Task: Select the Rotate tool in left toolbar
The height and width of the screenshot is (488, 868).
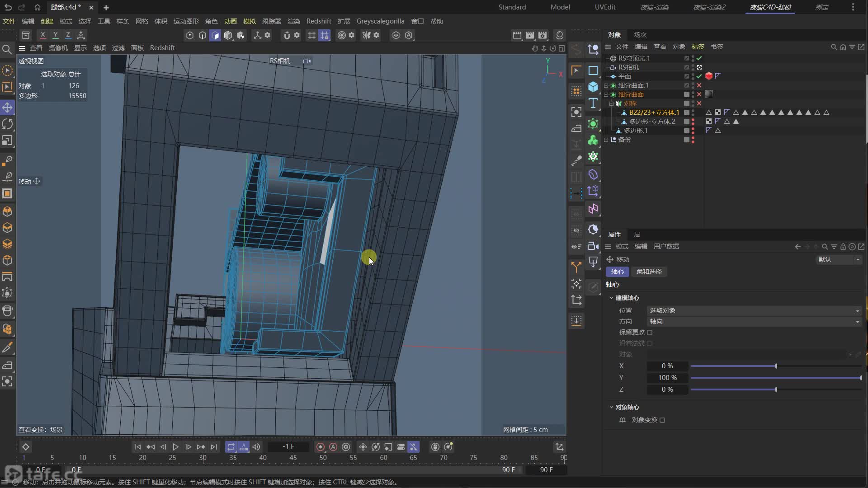Action: (7, 124)
